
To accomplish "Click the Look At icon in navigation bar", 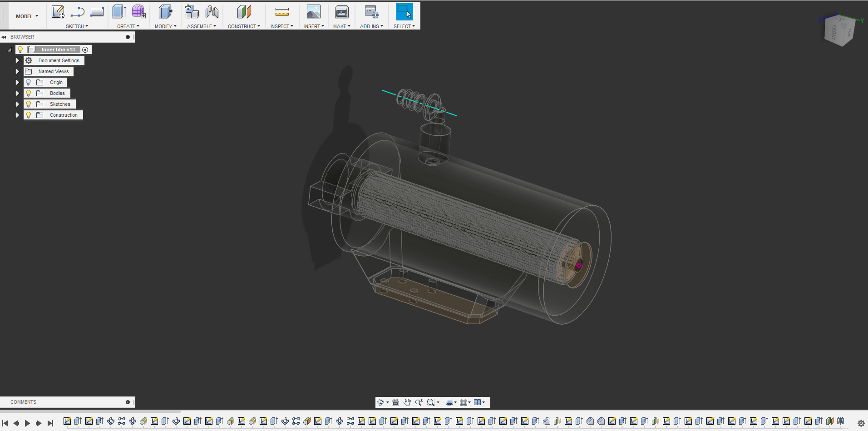I will 395,402.
